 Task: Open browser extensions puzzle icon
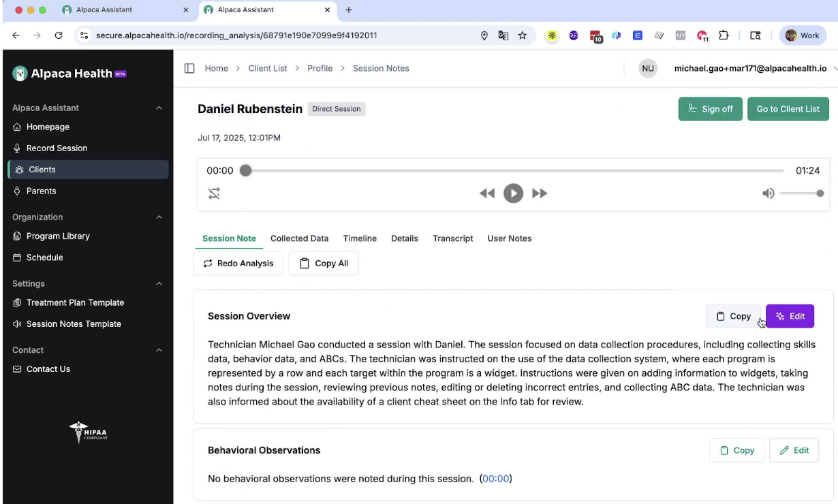(x=724, y=35)
